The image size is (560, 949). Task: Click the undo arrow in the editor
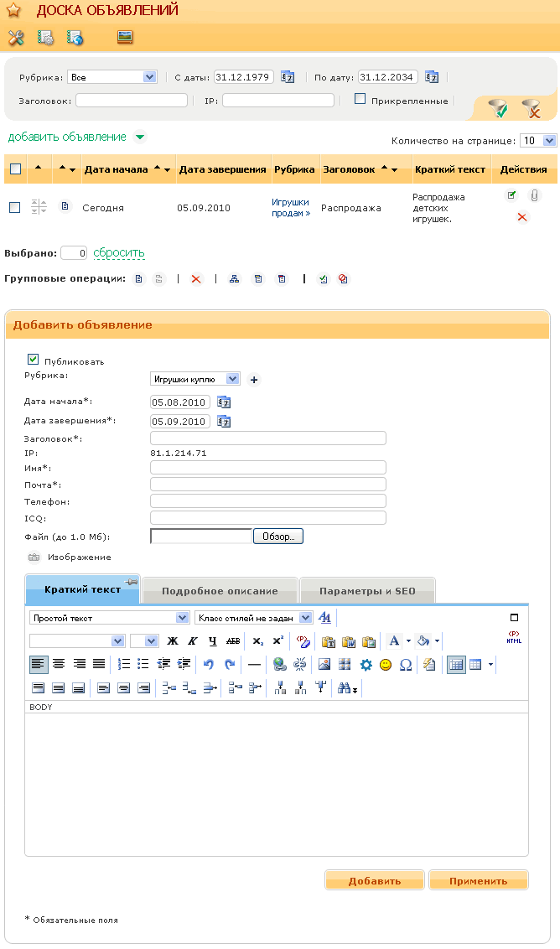click(x=210, y=665)
